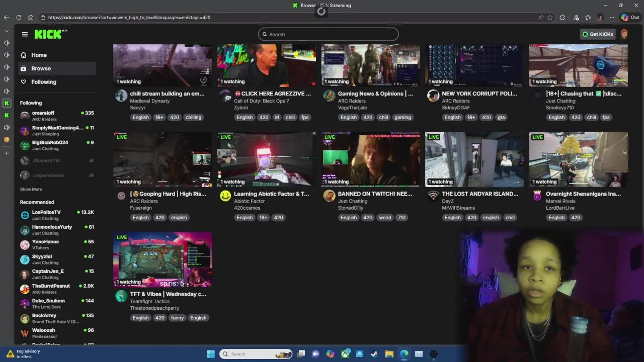The width and height of the screenshot is (644, 362).
Task: Open browser settings ellipsis menu
Action: click(612, 17)
